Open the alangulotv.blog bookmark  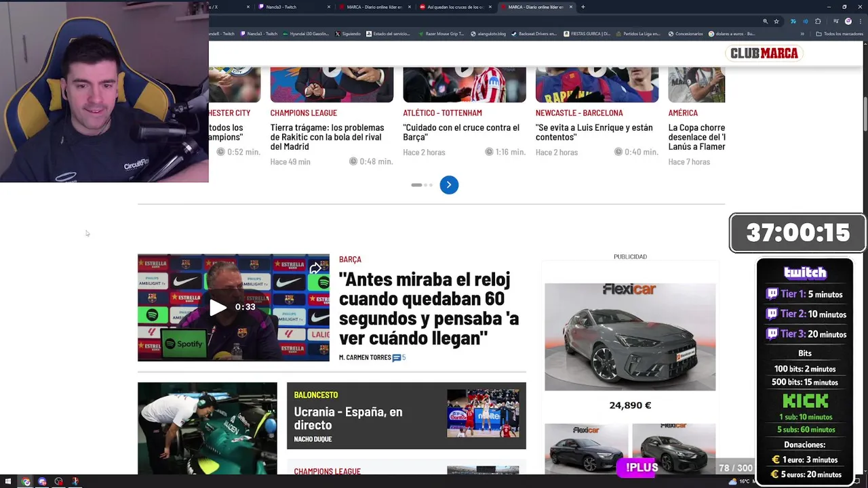pos(488,33)
